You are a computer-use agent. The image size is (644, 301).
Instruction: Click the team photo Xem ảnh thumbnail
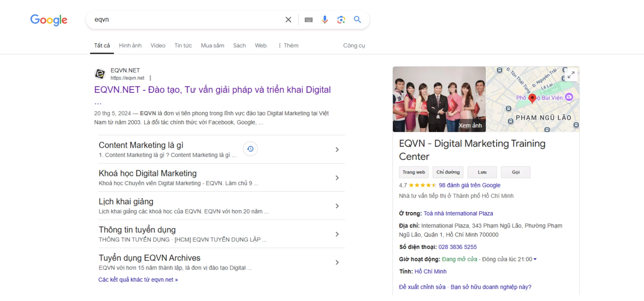(439, 99)
